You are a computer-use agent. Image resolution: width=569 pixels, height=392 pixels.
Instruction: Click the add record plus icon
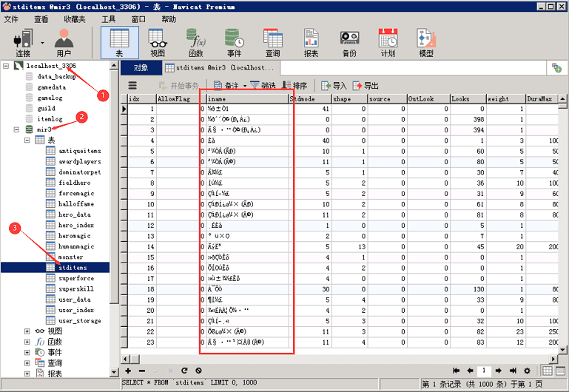click(128, 371)
